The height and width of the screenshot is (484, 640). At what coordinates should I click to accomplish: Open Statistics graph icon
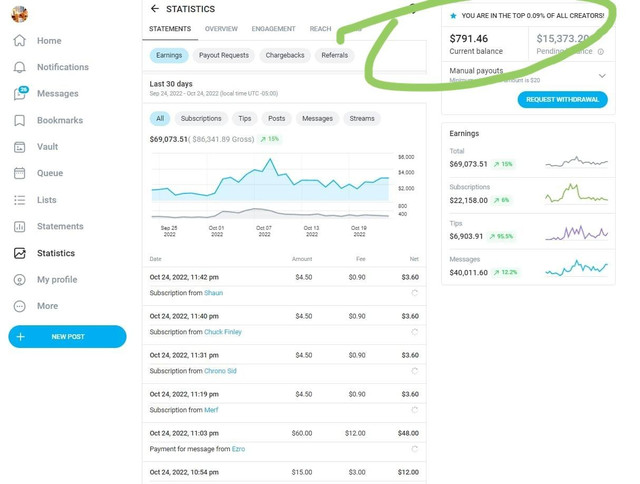pos(20,253)
